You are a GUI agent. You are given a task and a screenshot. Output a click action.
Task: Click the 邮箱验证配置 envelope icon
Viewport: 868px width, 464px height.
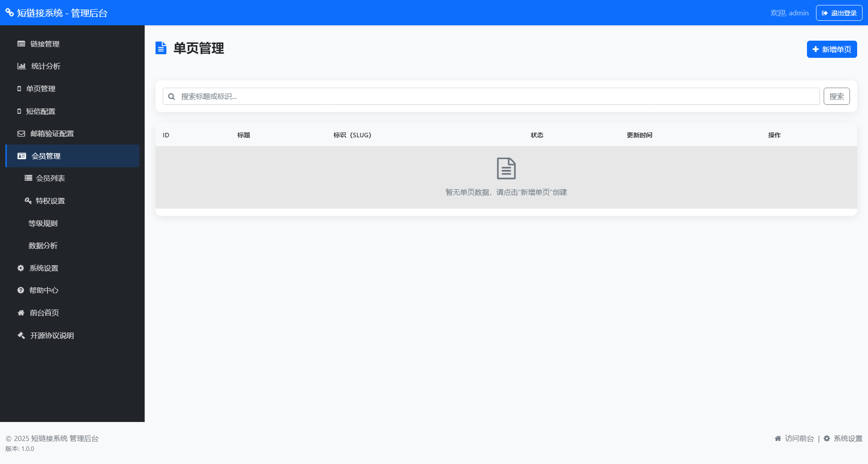(21, 134)
